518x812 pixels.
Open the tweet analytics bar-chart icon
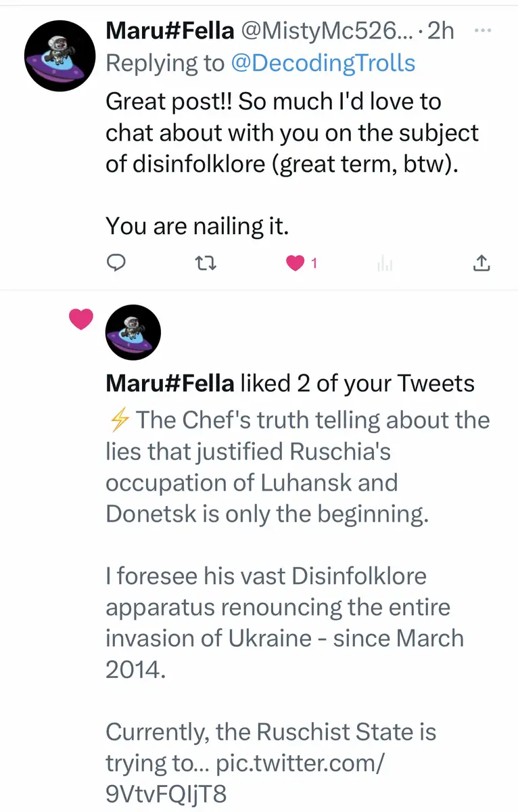(x=384, y=265)
